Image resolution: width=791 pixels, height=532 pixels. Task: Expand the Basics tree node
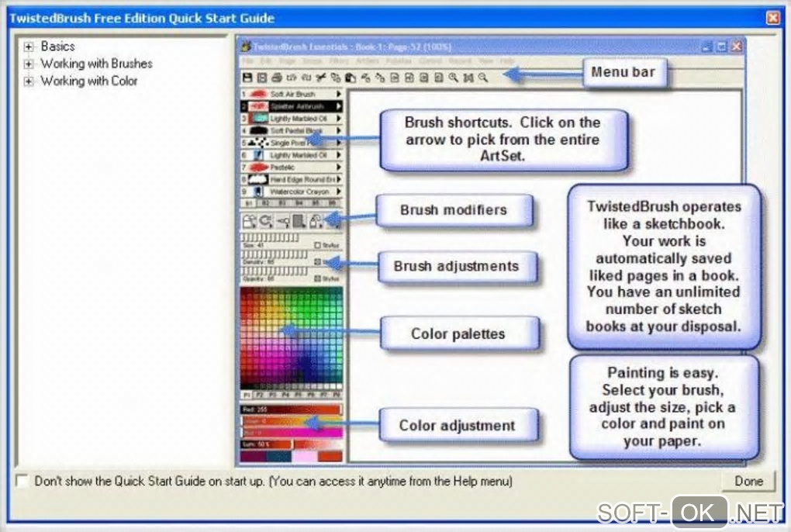tap(29, 47)
